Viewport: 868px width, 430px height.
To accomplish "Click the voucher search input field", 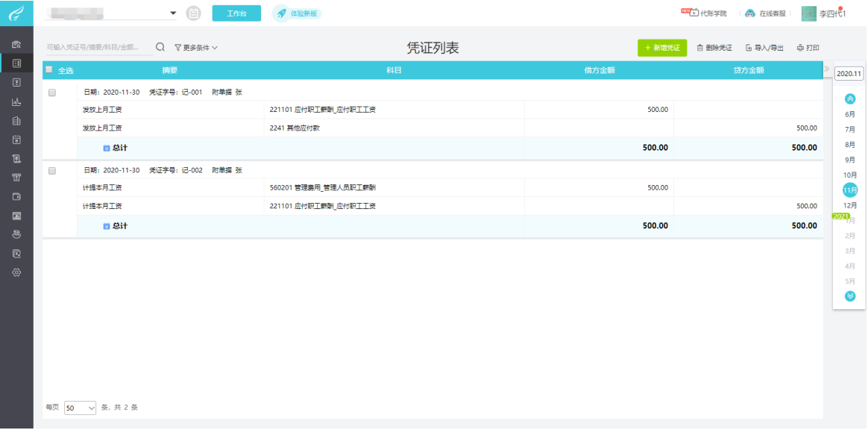I will coord(97,47).
